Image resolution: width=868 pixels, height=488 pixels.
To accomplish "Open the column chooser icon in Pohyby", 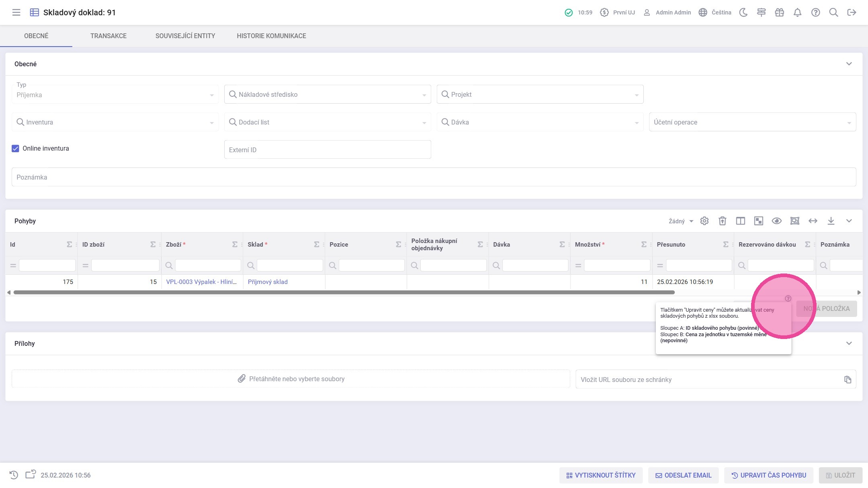I will 740,221.
